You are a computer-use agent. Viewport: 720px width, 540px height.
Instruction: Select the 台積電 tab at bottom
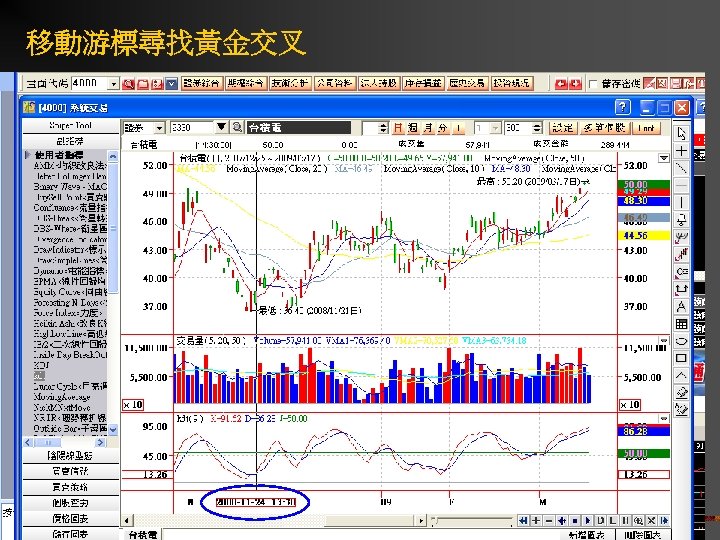coord(142,534)
